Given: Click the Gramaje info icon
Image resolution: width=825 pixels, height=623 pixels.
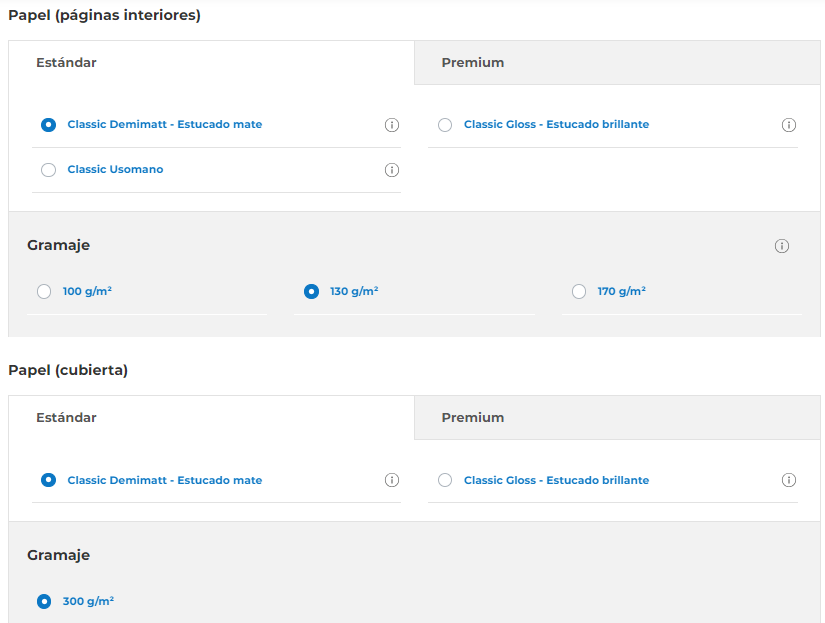Looking at the screenshot, I should click(781, 246).
